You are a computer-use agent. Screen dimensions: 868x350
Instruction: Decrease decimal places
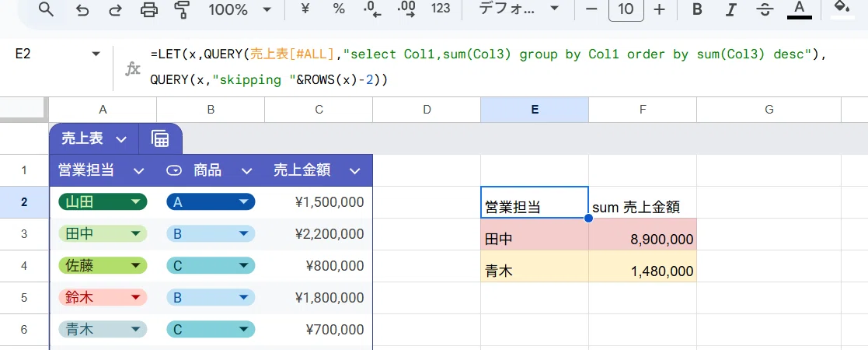click(372, 9)
